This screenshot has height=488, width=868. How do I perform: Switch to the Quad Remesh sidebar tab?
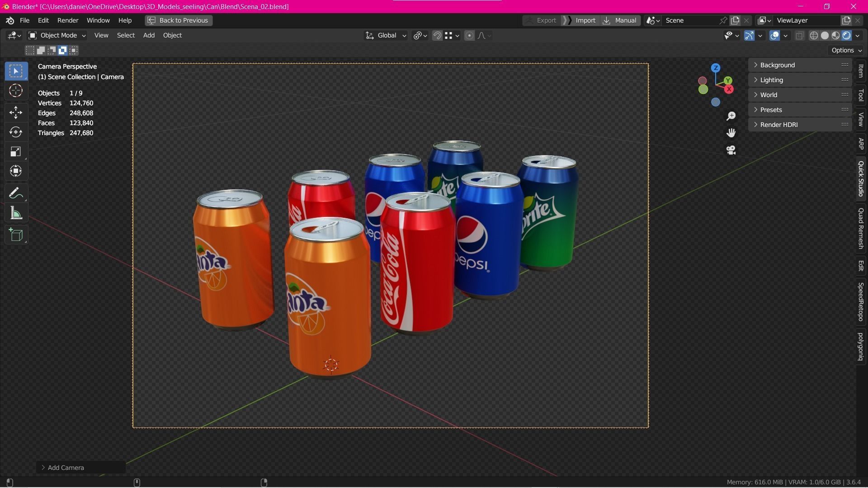[x=861, y=228]
